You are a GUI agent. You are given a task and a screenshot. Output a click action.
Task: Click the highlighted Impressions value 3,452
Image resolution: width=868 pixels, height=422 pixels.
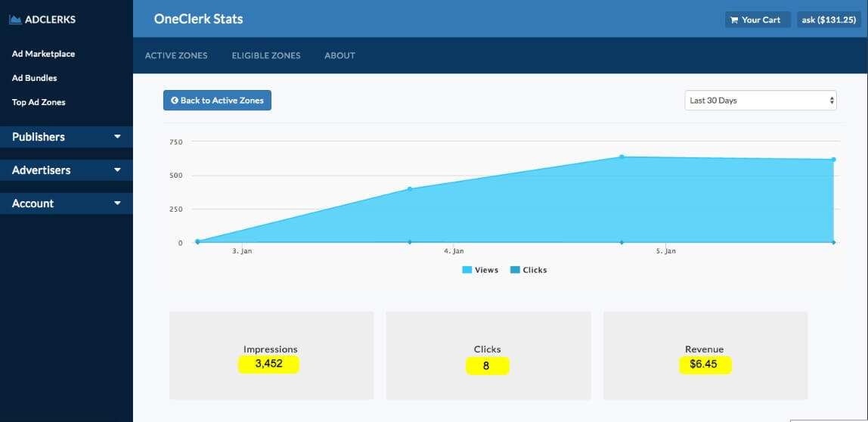pyautogui.click(x=268, y=365)
